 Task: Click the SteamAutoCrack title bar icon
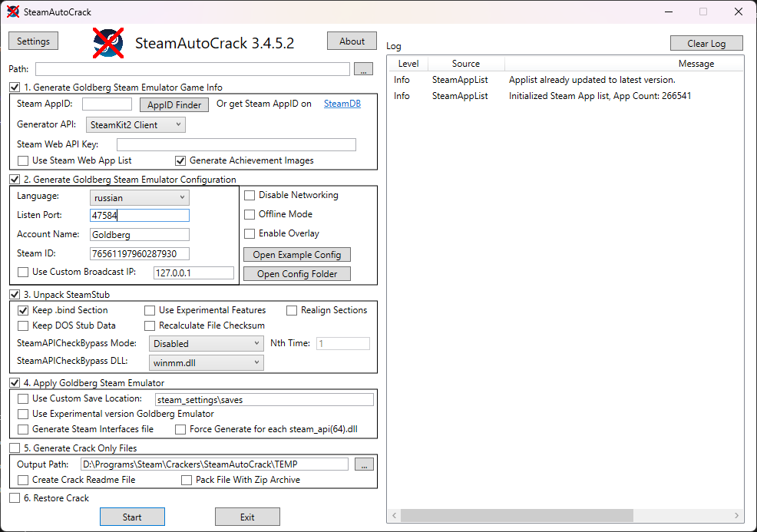coord(10,11)
